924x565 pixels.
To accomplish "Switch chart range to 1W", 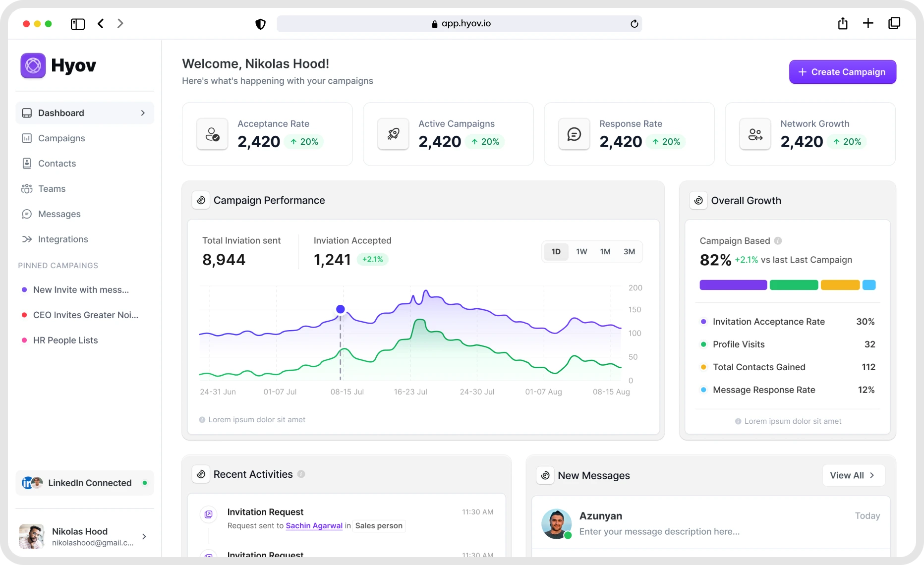I will point(581,252).
